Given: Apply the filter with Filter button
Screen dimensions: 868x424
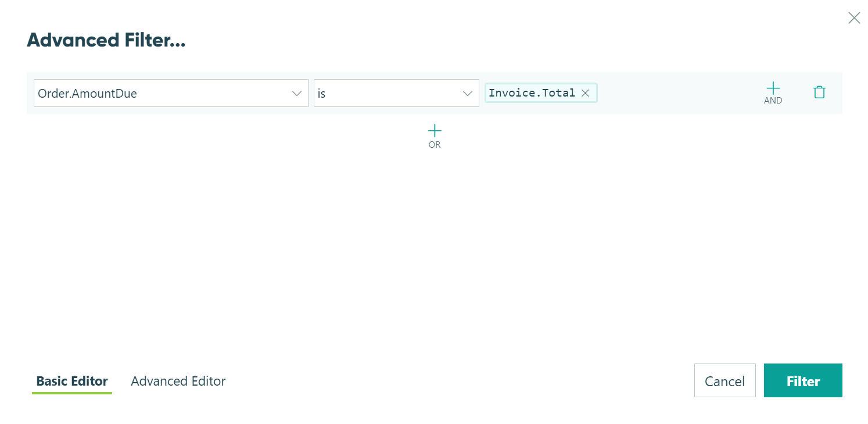Looking at the screenshot, I should (803, 381).
